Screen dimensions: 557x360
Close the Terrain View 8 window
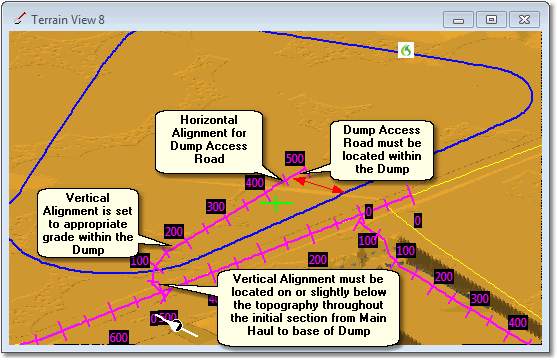(x=524, y=20)
